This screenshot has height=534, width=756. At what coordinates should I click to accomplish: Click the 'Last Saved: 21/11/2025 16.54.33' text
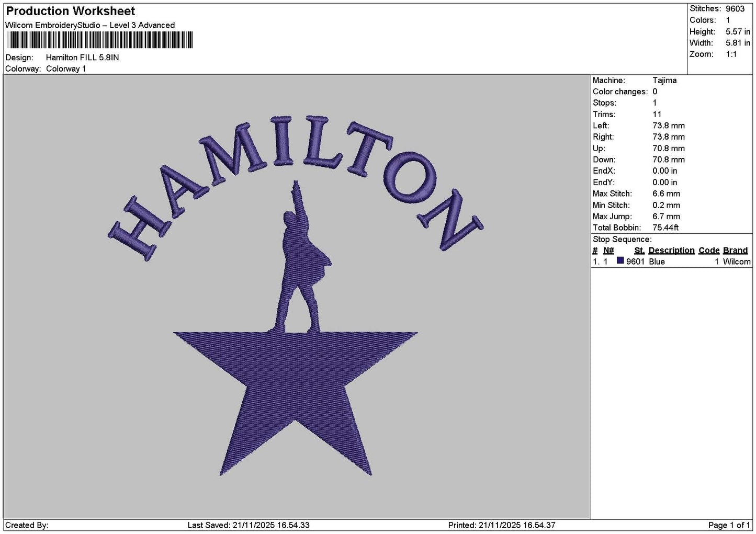tap(249, 525)
